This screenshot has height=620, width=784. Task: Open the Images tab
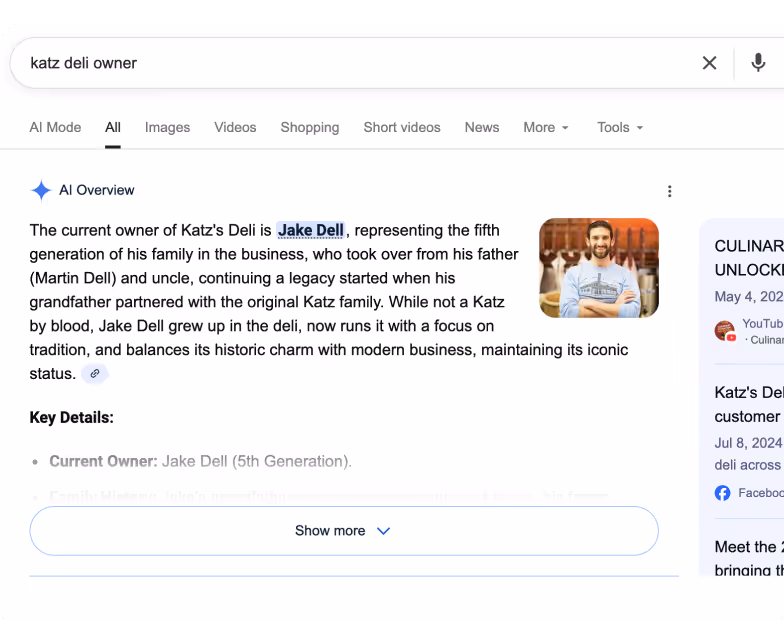tap(168, 128)
